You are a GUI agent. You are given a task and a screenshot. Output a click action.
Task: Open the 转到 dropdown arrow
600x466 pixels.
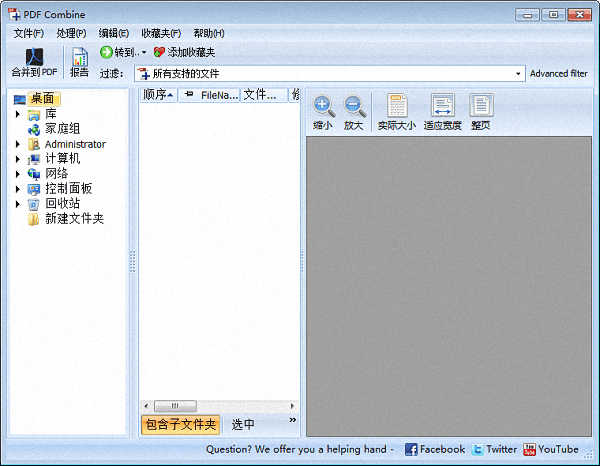[144, 52]
